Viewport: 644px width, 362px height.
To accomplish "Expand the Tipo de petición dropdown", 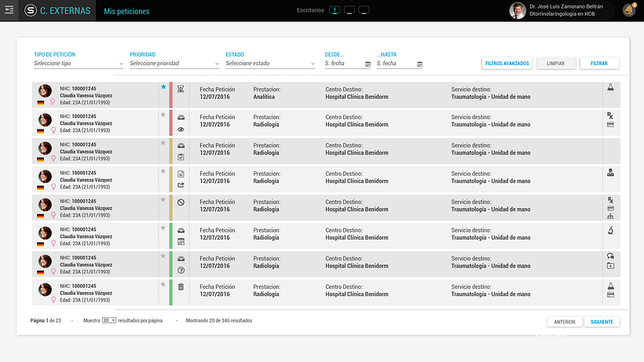I will click(x=79, y=64).
